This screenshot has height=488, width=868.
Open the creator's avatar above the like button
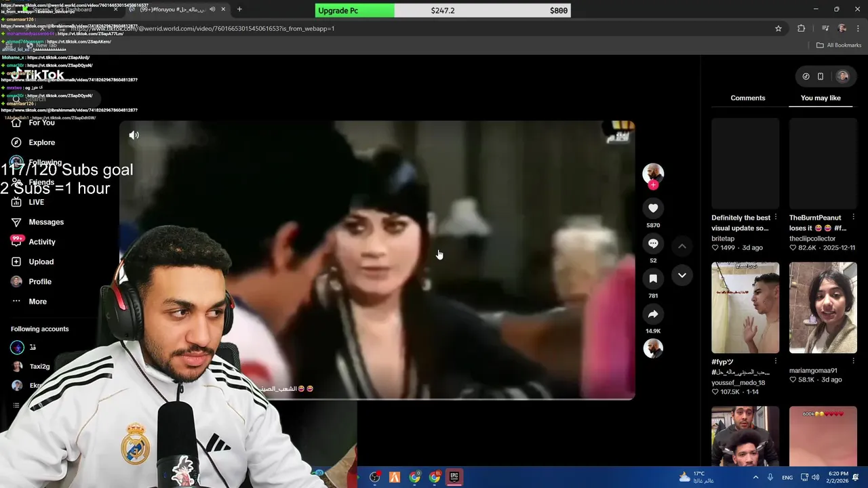coord(653,173)
